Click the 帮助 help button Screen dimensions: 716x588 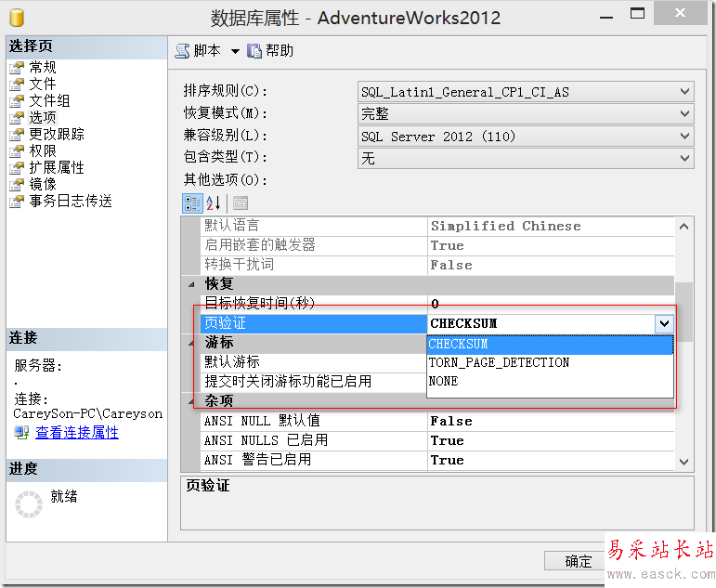pos(270,51)
